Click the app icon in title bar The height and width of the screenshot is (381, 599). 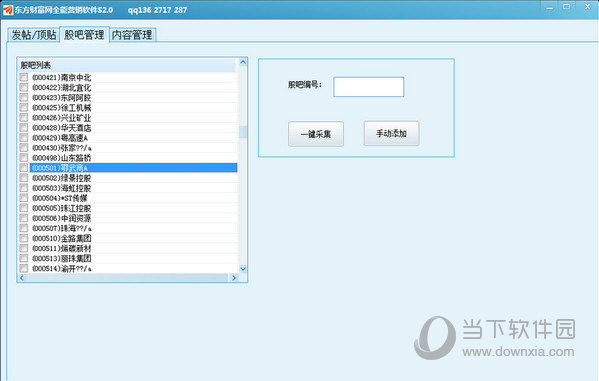(x=8, y=10)
